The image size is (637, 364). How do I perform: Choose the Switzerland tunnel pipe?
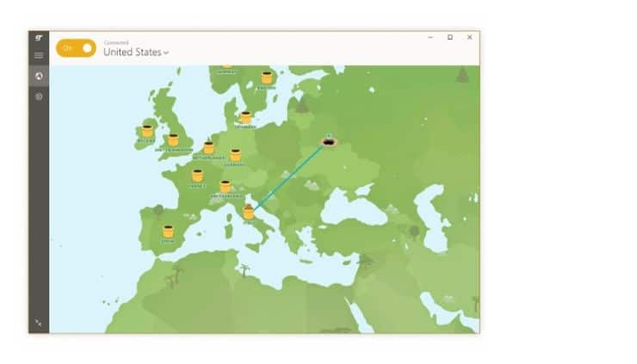226,186
